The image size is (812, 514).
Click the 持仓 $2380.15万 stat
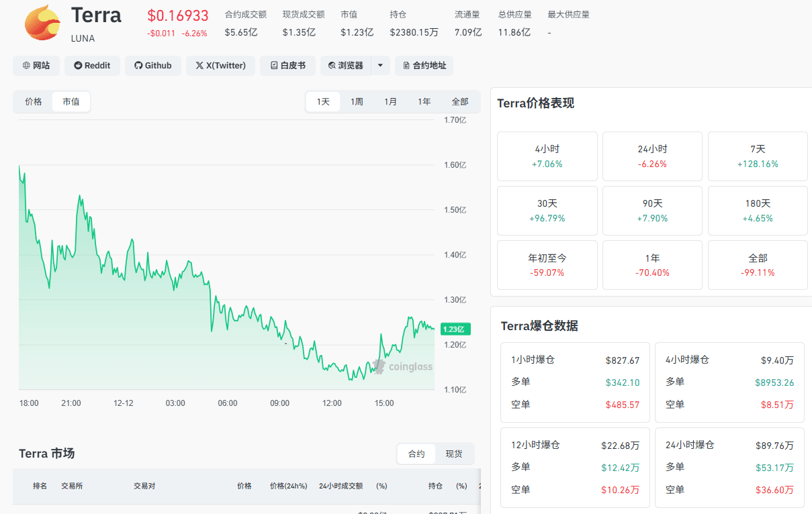(414, 23)
